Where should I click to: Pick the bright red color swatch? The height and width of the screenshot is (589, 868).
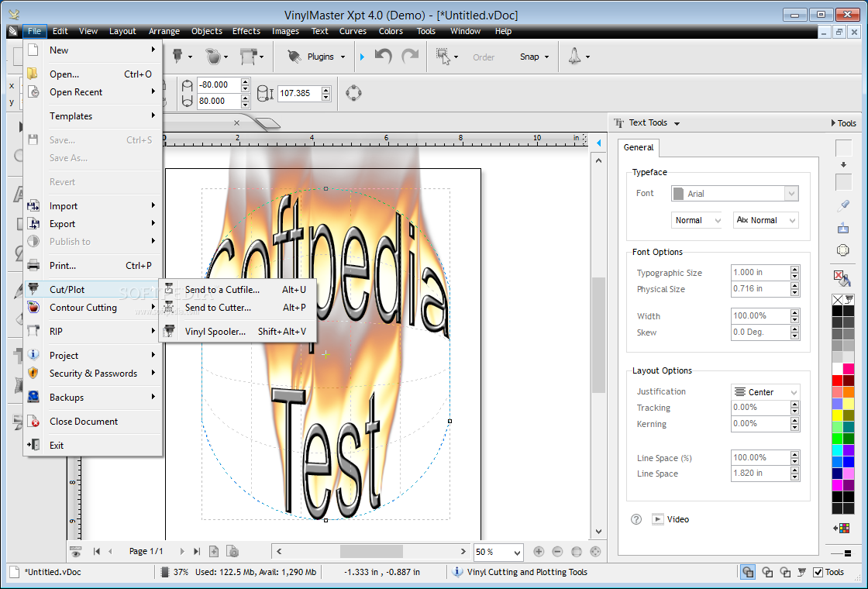pyautogui.click(x=838, y=381)
